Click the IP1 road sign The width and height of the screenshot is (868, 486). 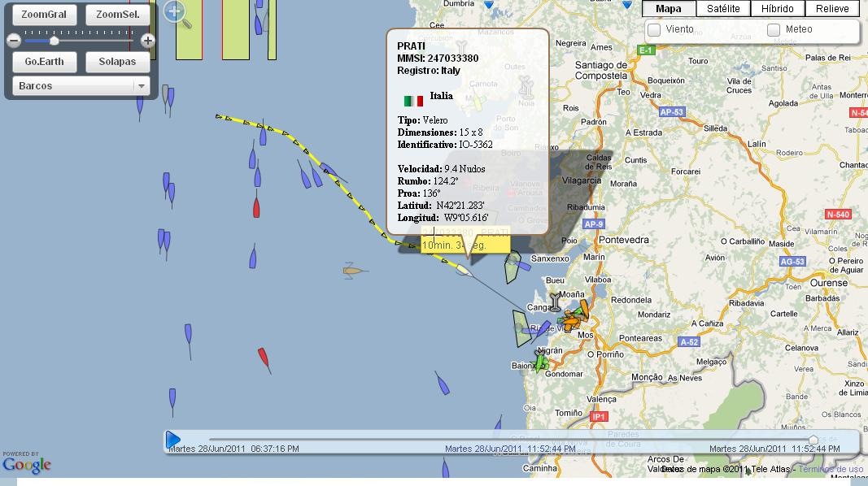[599, 416]
